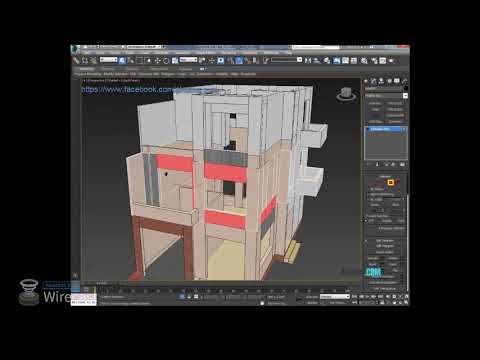480x360 pixels.
Task: Select the Select and Link tool
Action: [x=76, y=60]
